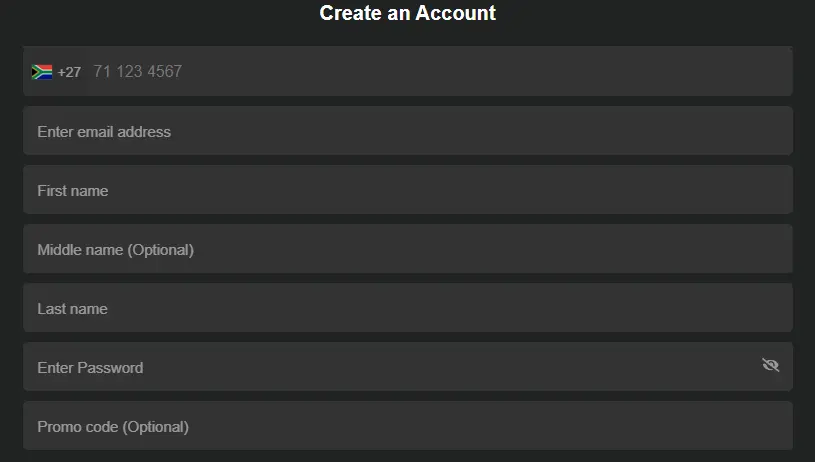
Task: Click into the Enter Password field
Action: coord(390,368)
